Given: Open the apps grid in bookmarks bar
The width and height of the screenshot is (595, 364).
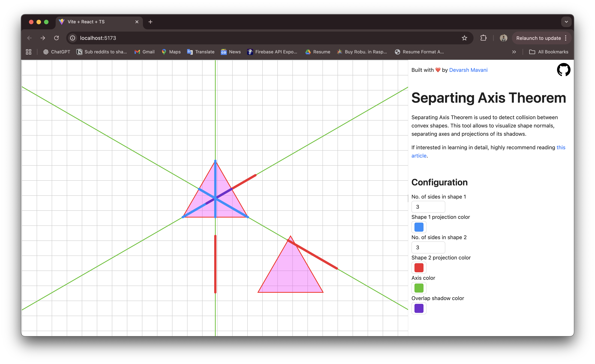Looking at the screenshot, I should pos(29,52).
